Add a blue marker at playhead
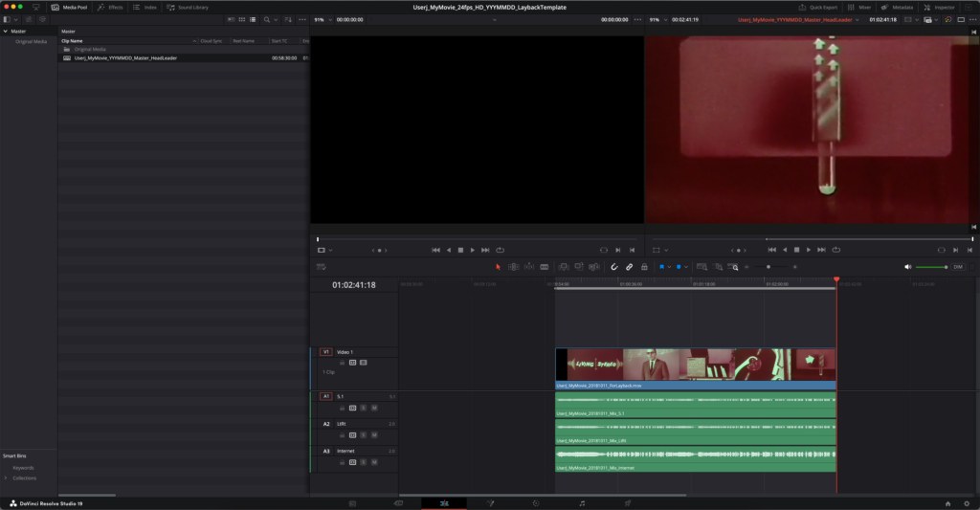Screen dimensions: 980x510 pyautogui.click(x=679, y=267)
